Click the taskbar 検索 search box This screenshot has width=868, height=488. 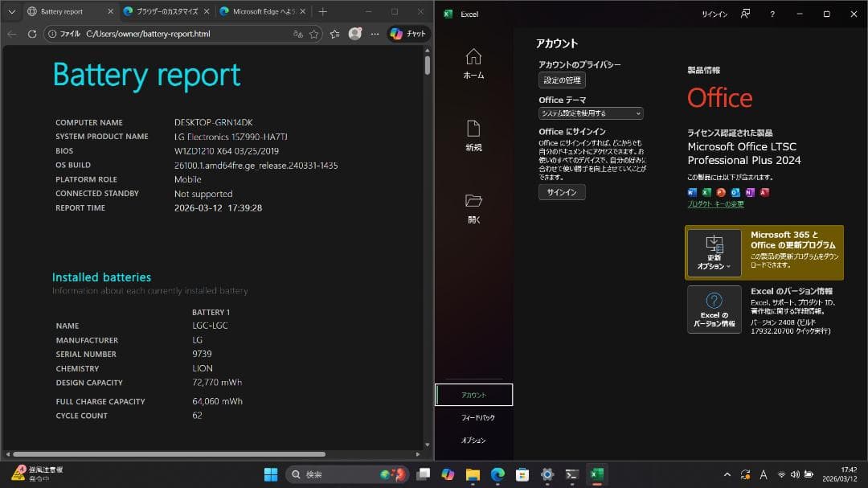coord(347,474)
